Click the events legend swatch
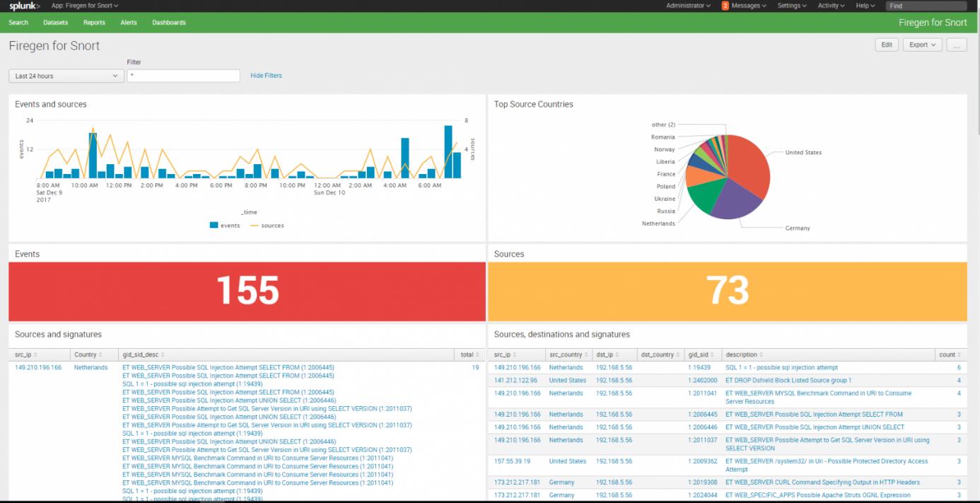 click(x=214, y=226)
